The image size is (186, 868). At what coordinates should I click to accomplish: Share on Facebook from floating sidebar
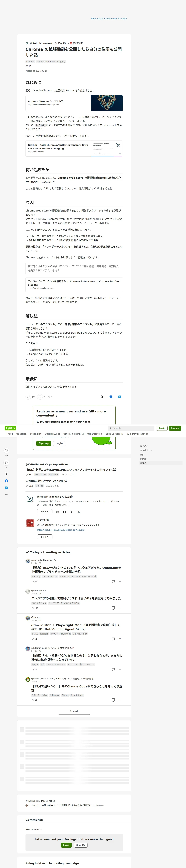(6, 481)
